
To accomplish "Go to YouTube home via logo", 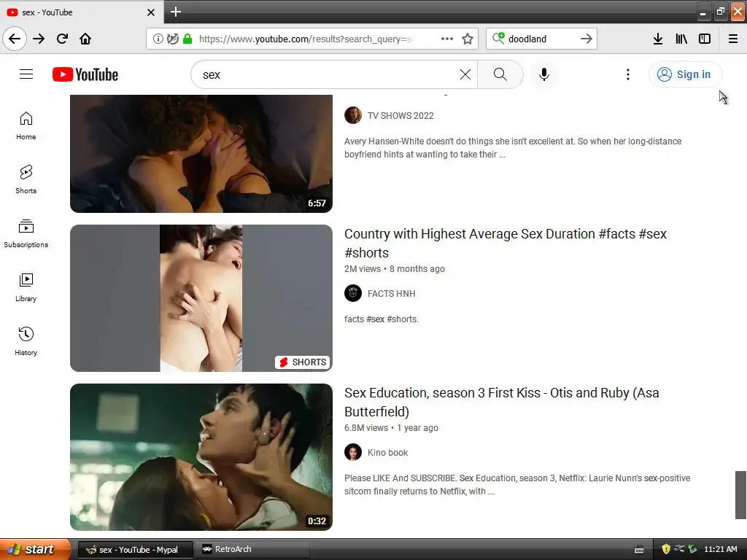I will click(x=85, y=74).
